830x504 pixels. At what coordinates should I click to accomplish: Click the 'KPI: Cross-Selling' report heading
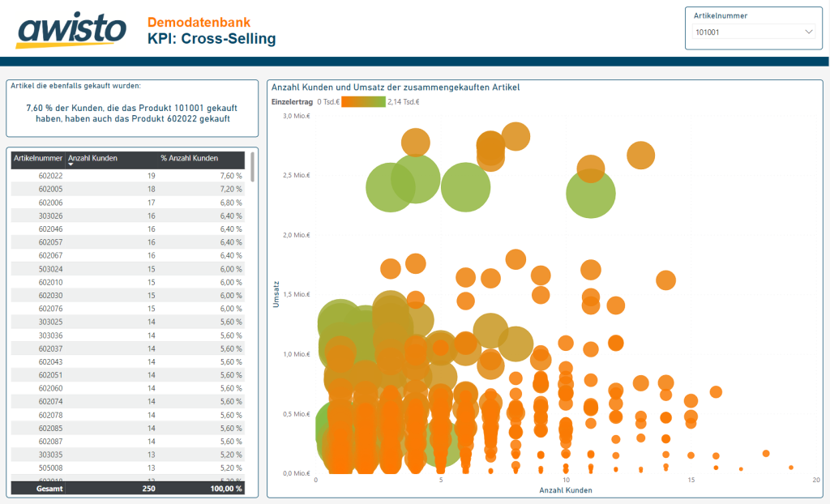coord(211,39)
